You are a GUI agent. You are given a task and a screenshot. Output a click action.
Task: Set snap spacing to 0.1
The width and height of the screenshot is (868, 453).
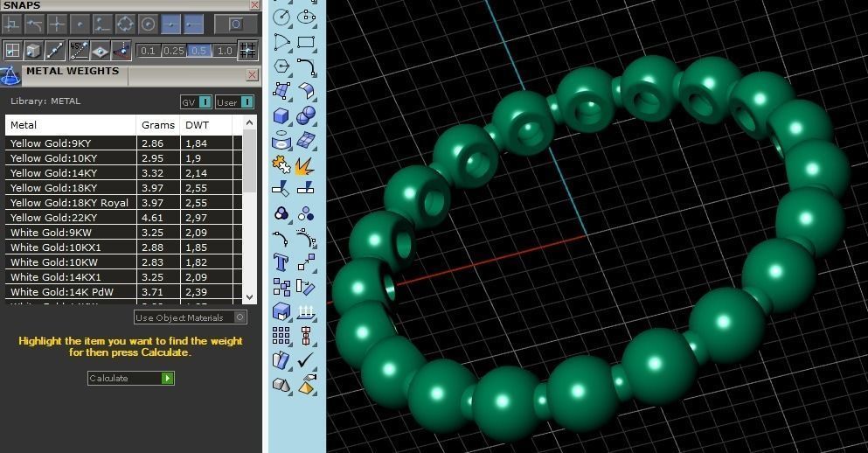tap(148, 51)
